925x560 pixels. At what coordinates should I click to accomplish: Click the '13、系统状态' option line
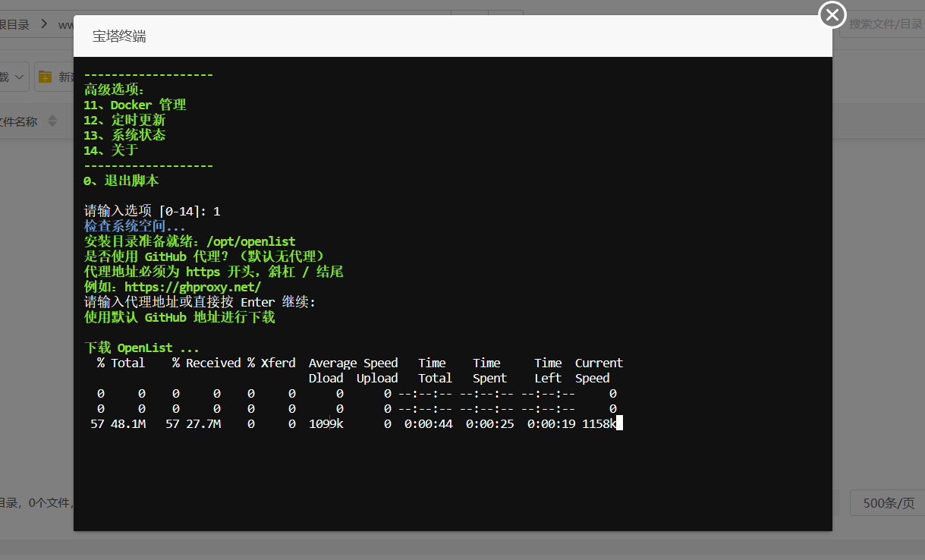[124, 135]
